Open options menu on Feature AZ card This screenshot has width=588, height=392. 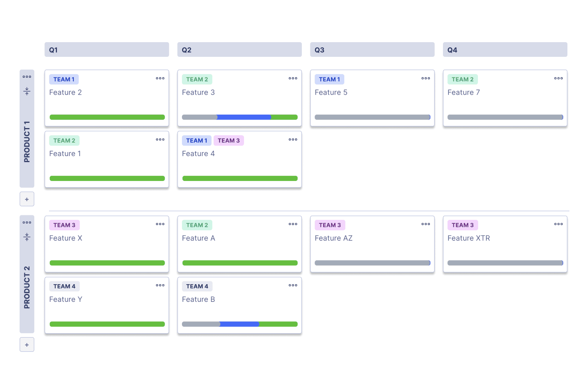tap(425, 224)
